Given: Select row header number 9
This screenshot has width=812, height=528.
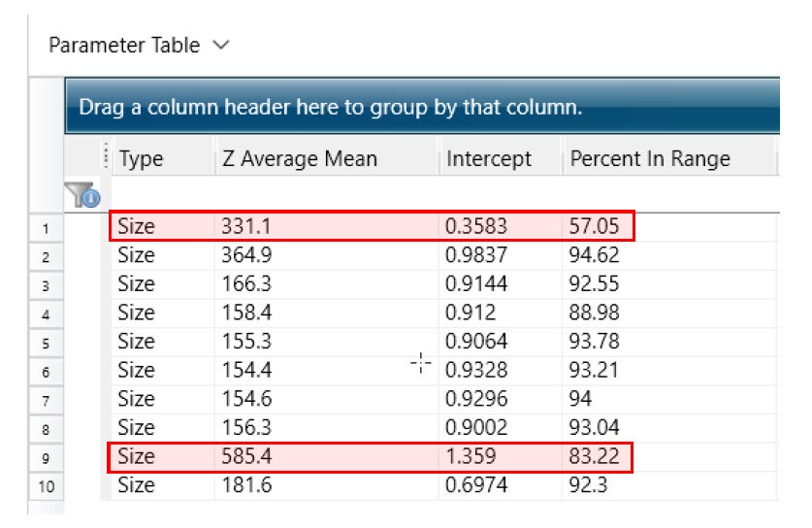Looking at the screenshot, I should pos(46,457).
